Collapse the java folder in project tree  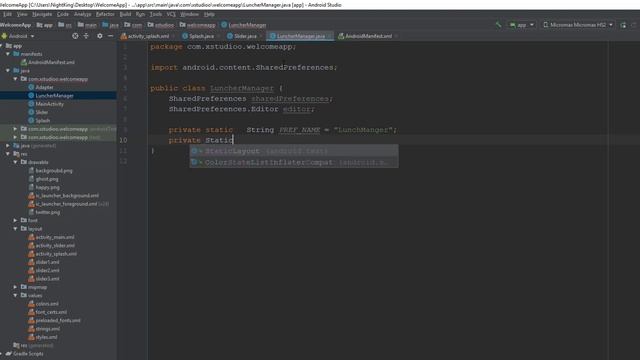(x=8, y=71)
